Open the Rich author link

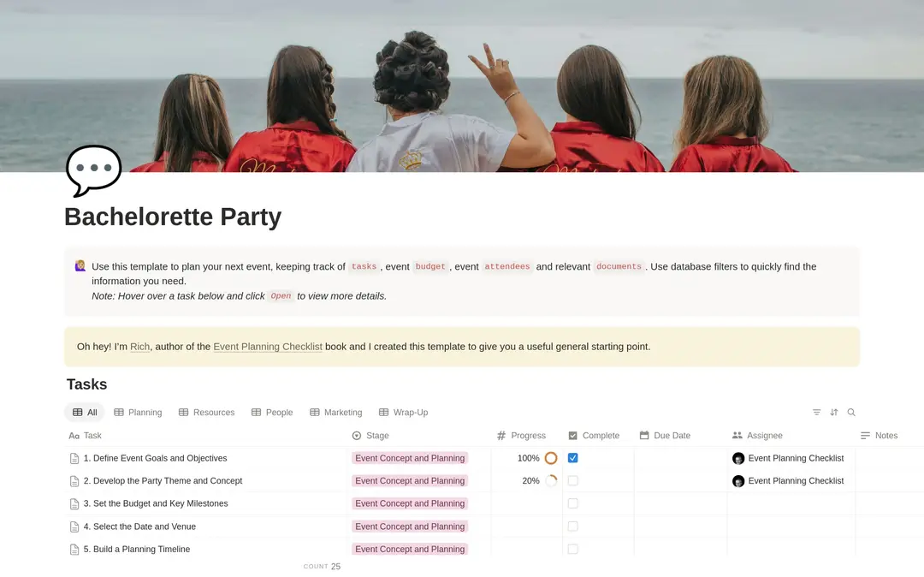(x=139, y=347)
